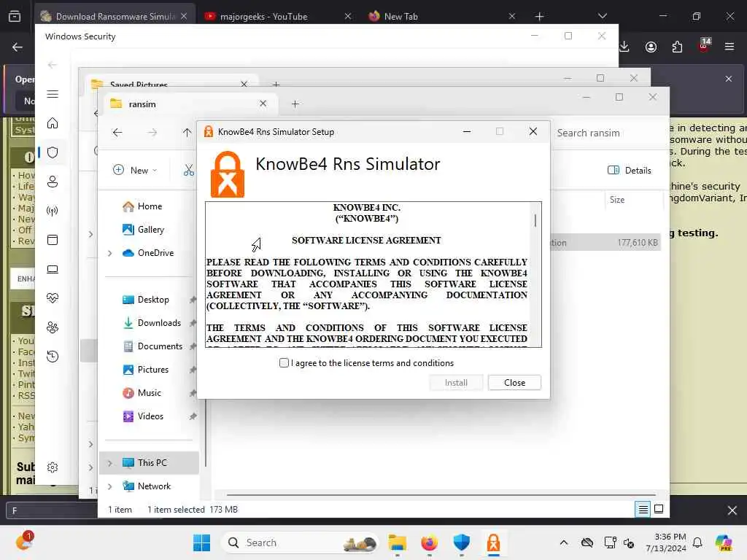Image resolution: width=747 pixels, height=560 pixels.
Task: Select Network in the navigation pane
Action: tap(147, 486)
